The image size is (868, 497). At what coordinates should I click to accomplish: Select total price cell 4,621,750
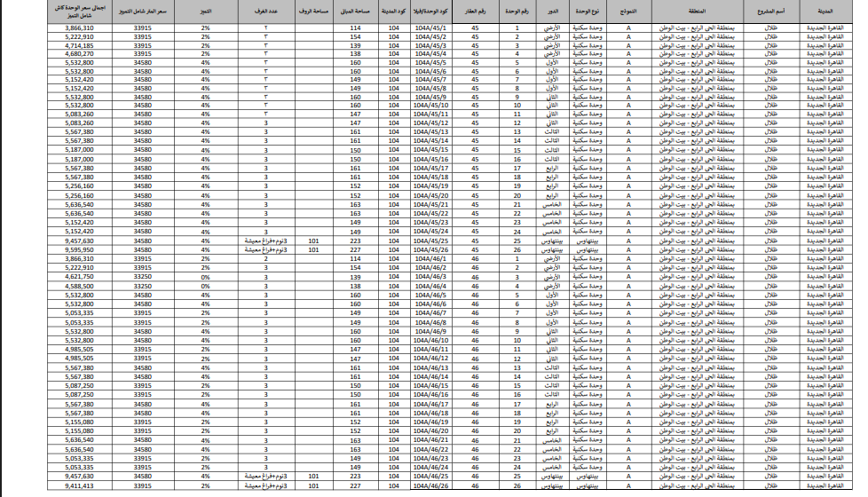79,277
